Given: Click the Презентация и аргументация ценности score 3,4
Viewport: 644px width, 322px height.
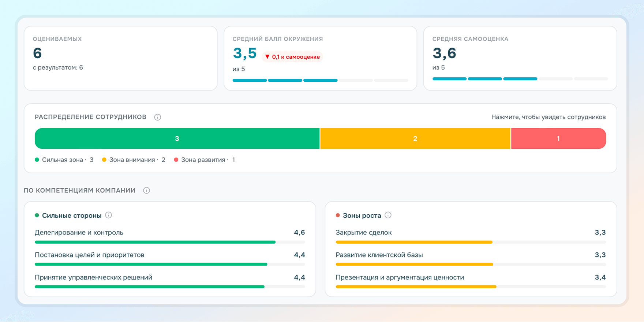Looking at the screenshot, I should 600,277.
